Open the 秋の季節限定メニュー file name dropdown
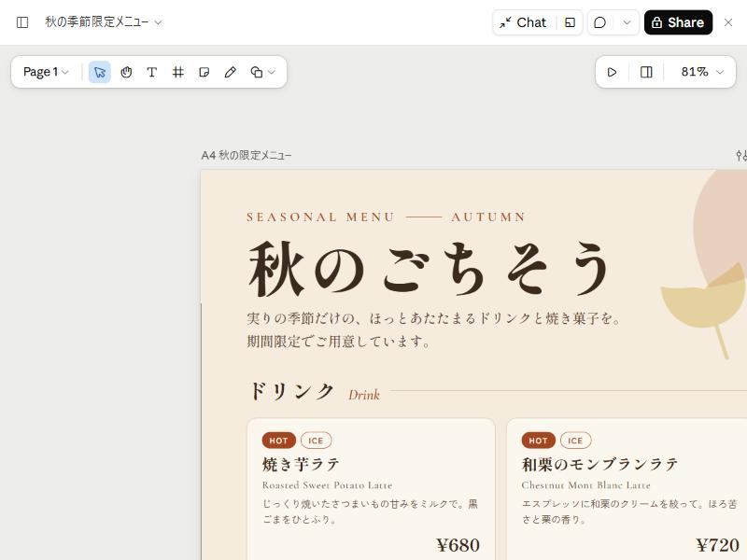Viewport: 747px width, 560px height. coord(104,21)
